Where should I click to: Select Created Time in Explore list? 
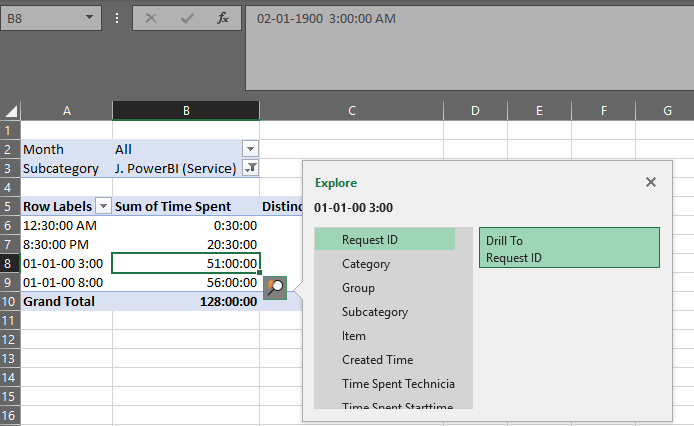pos(385,360)
